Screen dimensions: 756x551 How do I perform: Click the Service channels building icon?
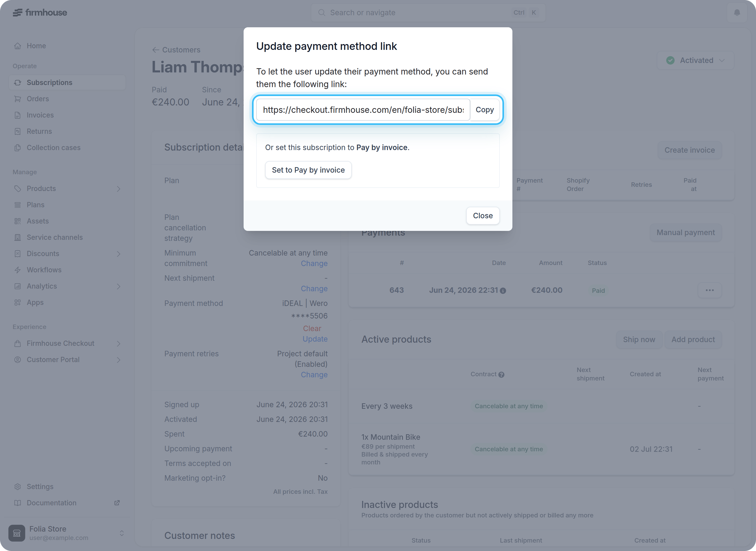point(18,237)
